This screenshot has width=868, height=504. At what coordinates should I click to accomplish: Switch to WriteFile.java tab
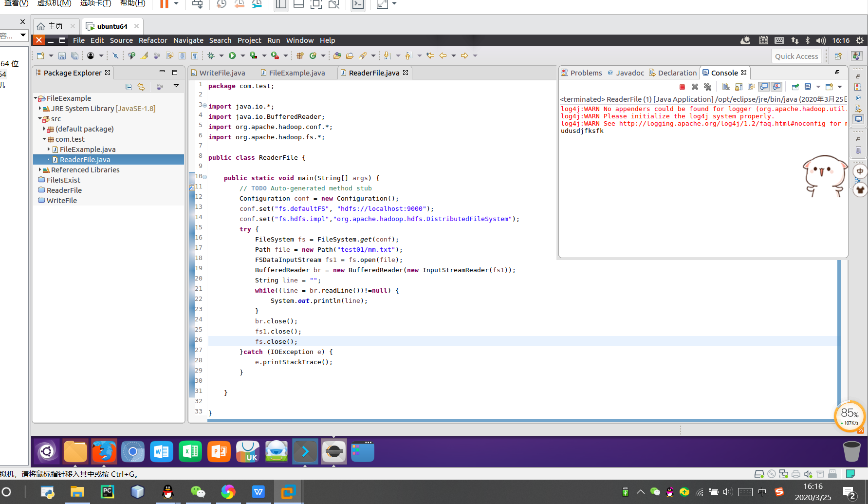218,73
